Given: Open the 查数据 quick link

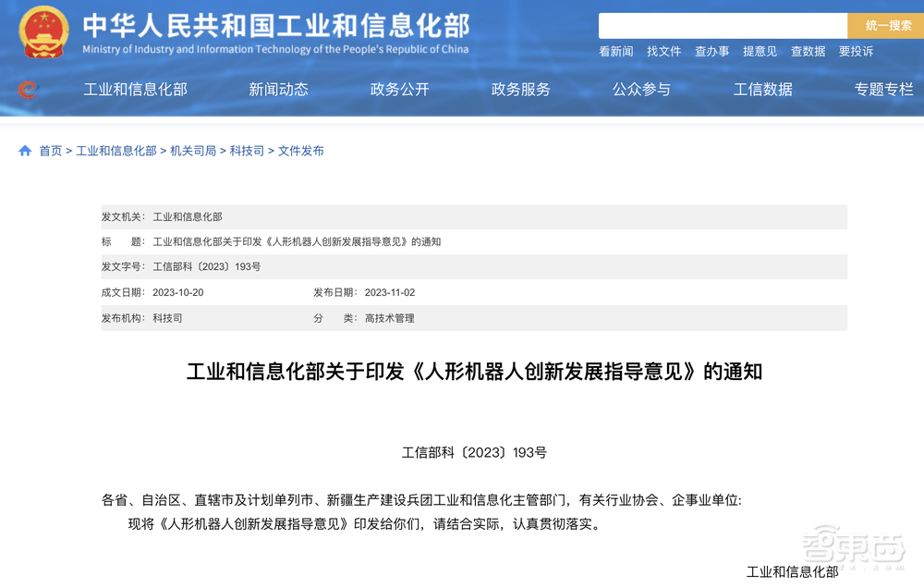Looking at the screenshot, I should (808, 52).
